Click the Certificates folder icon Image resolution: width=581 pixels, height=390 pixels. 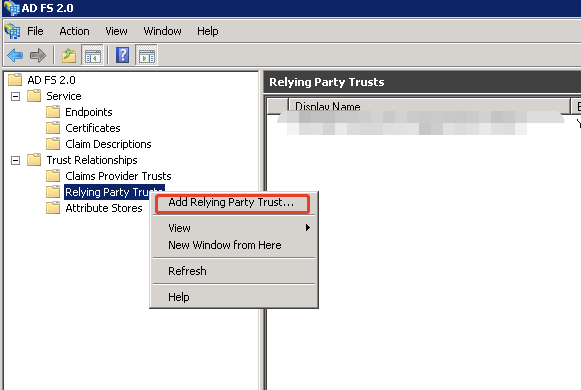click(53, 127)
